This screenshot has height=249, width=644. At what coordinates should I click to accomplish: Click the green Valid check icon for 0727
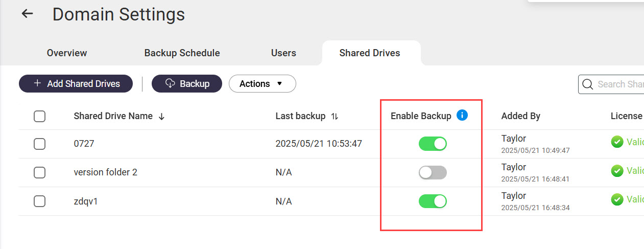617,142
